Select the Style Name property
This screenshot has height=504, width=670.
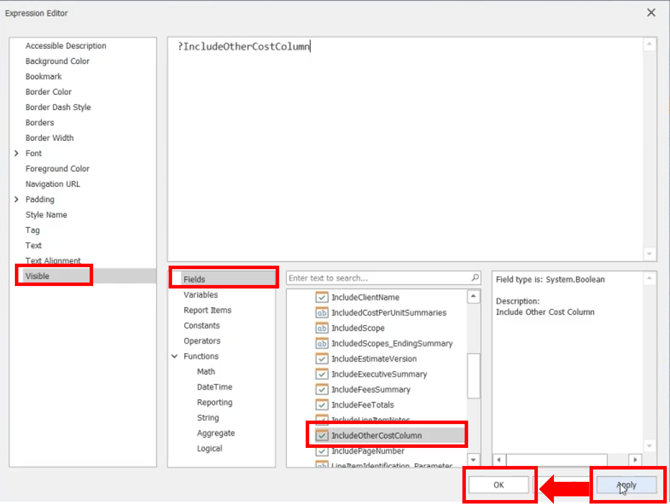click(46, 215)
